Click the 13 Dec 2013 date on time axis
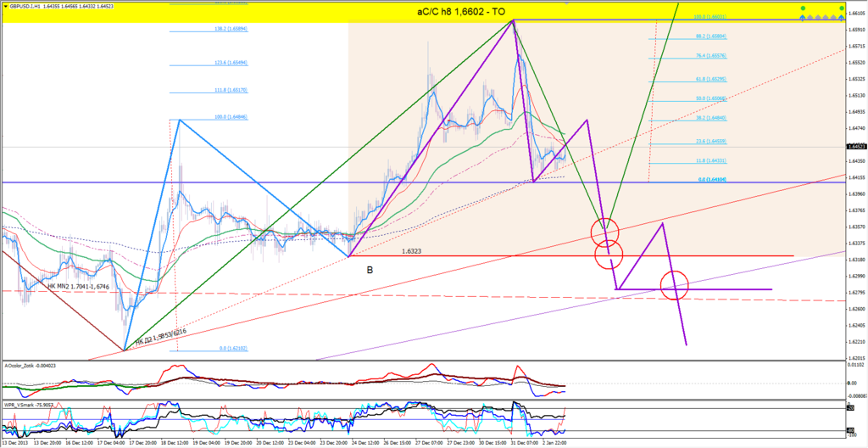The image size is (868, 448). [14, 443]
